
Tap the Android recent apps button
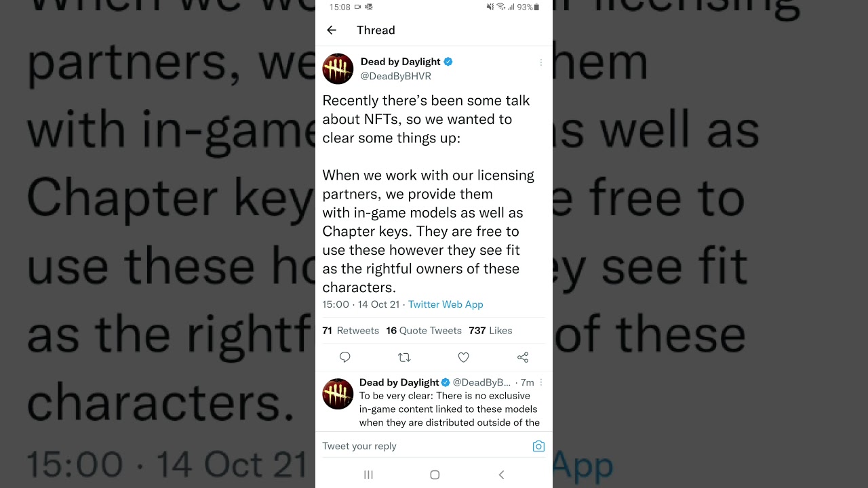368,474
